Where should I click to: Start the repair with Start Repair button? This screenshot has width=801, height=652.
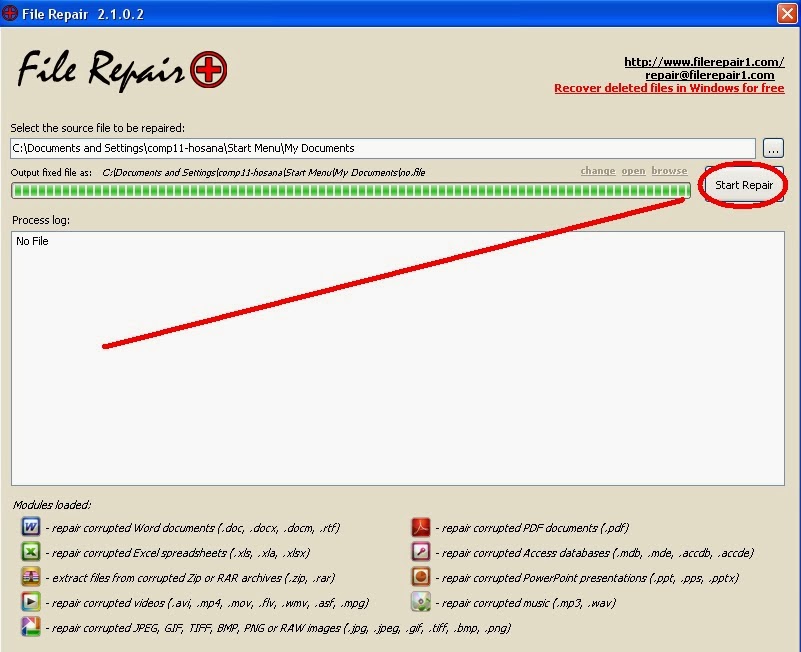point(744,185)
